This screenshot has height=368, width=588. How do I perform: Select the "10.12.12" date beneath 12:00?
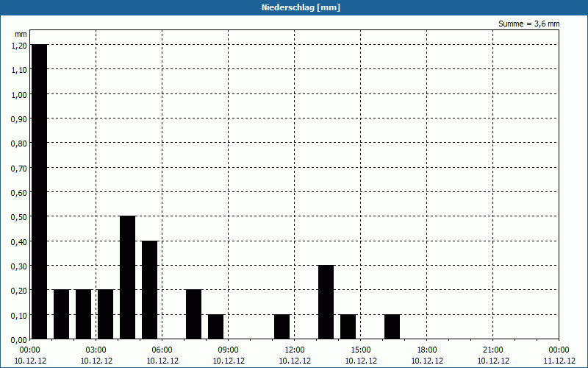pyautogui.click(x=295, y=361)
